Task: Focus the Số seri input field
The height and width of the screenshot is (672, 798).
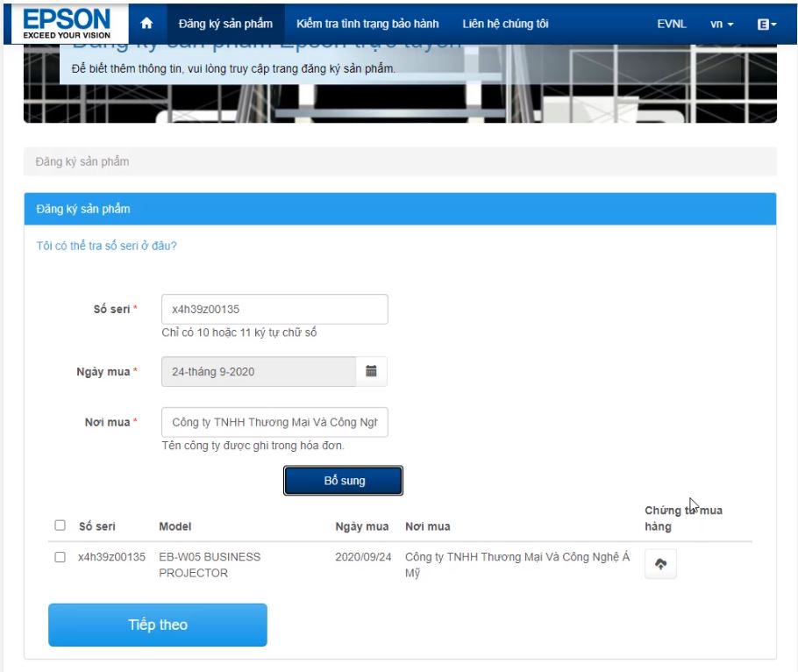Action: tap(274, 309)
